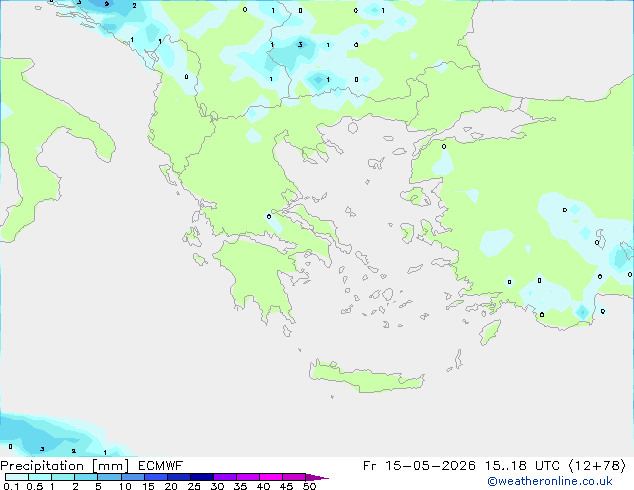Pick the legend swatch between 0.1 and 0.5

17,477
